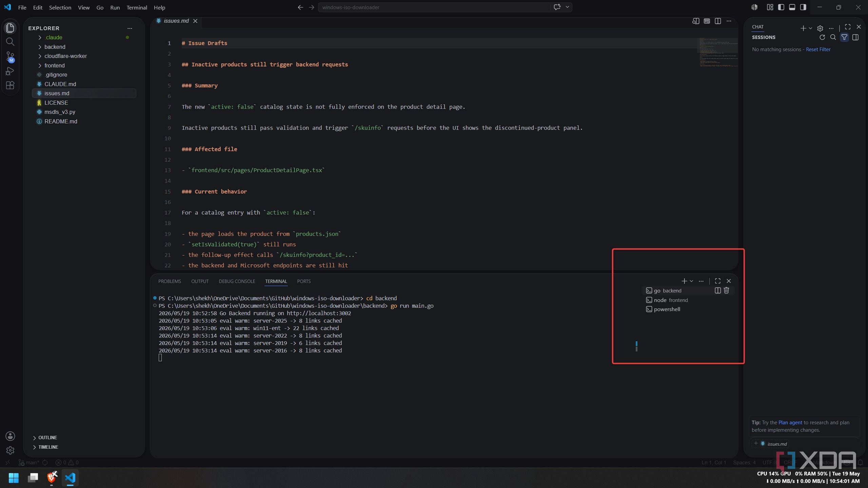Click the Plan agent link
The image size is (868, 488).
click(790, 423)
